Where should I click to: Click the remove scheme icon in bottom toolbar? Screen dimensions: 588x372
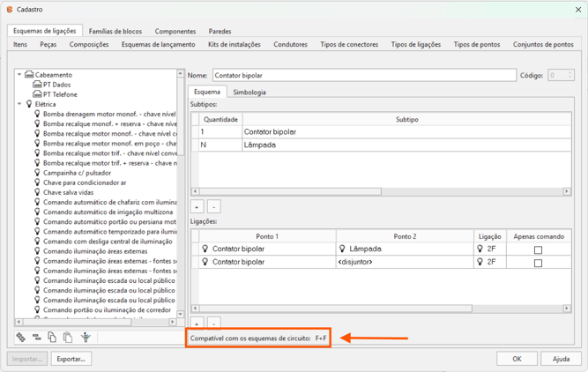tap(36, 338)
